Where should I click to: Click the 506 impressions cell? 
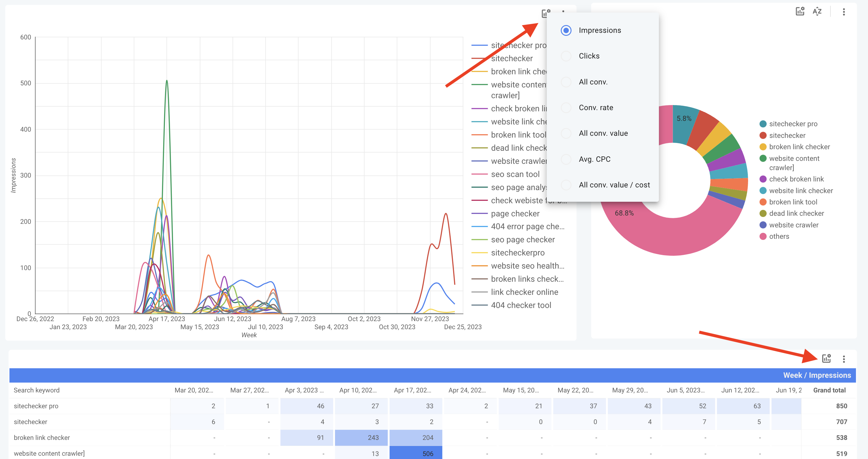click(x=416, y=453)
